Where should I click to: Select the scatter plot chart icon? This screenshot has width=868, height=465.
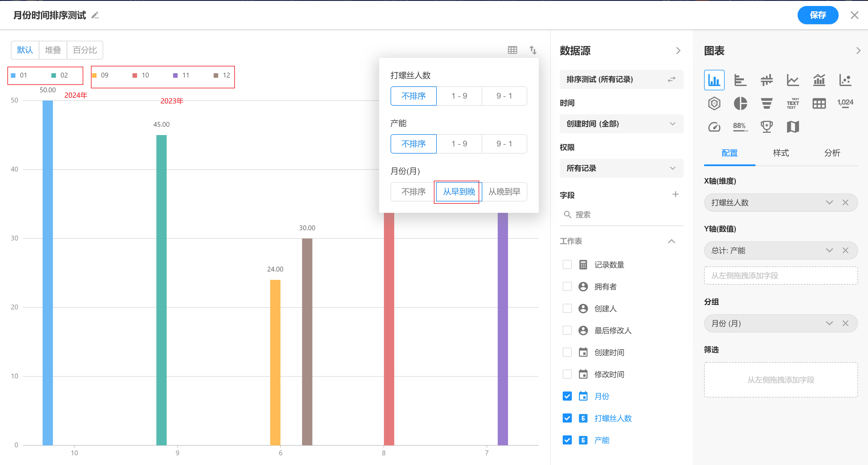click(845, 80)
